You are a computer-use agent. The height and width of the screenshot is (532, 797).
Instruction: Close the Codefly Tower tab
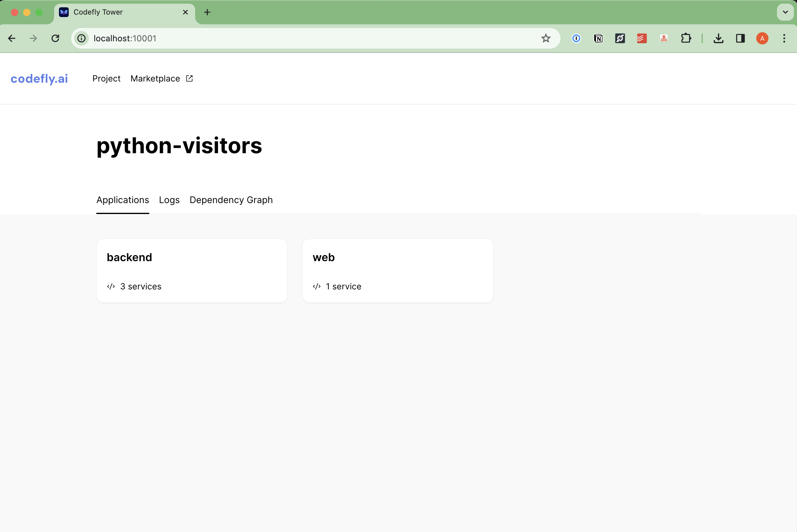(185, 12)
